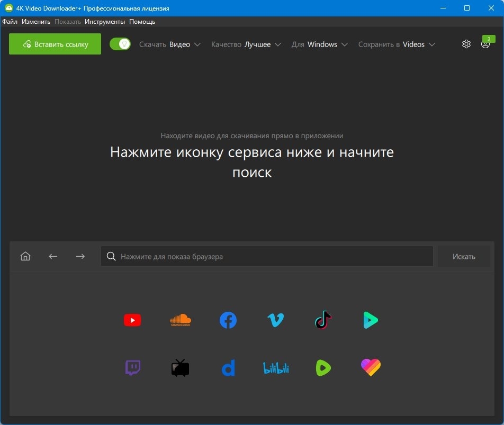Open the Vimeo service icon
504x425 pixels.
(276, 320)
